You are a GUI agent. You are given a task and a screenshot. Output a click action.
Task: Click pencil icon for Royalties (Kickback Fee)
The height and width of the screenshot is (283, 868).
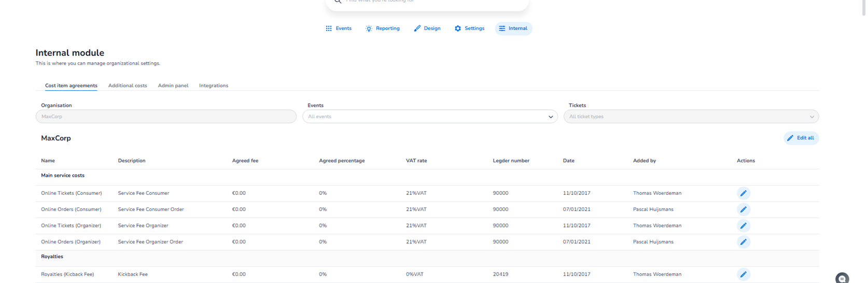[x=743, y=274]
